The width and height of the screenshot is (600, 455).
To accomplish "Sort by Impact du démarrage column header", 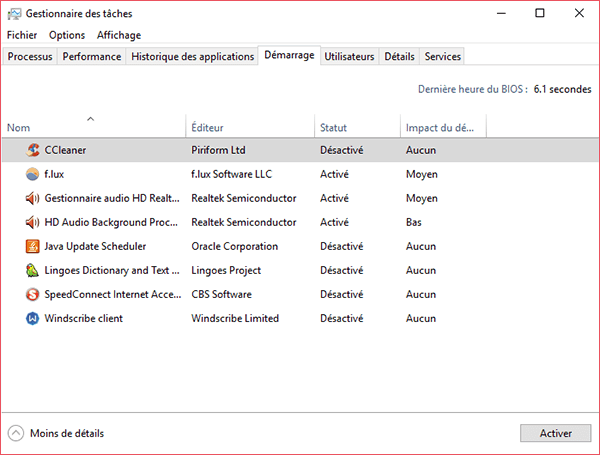I will pyautogui.click(x=443, y=126).
